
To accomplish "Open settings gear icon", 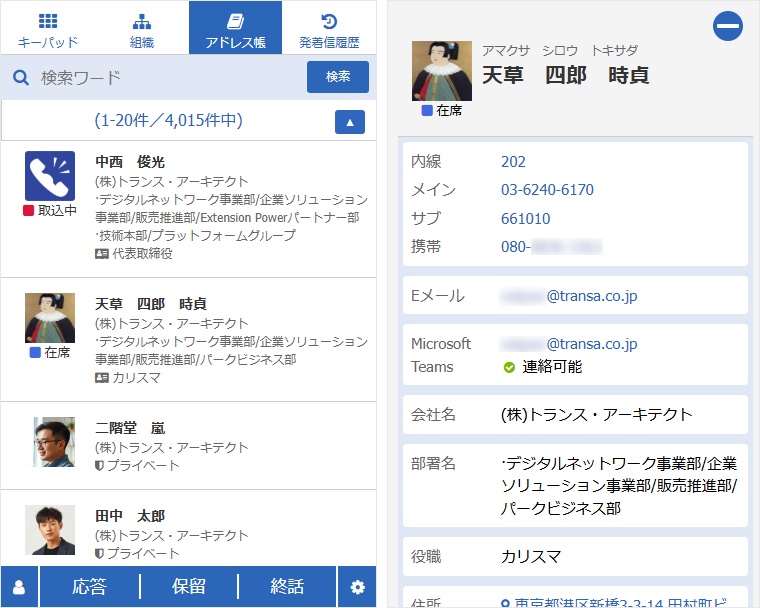I will [x=357, y=587].
